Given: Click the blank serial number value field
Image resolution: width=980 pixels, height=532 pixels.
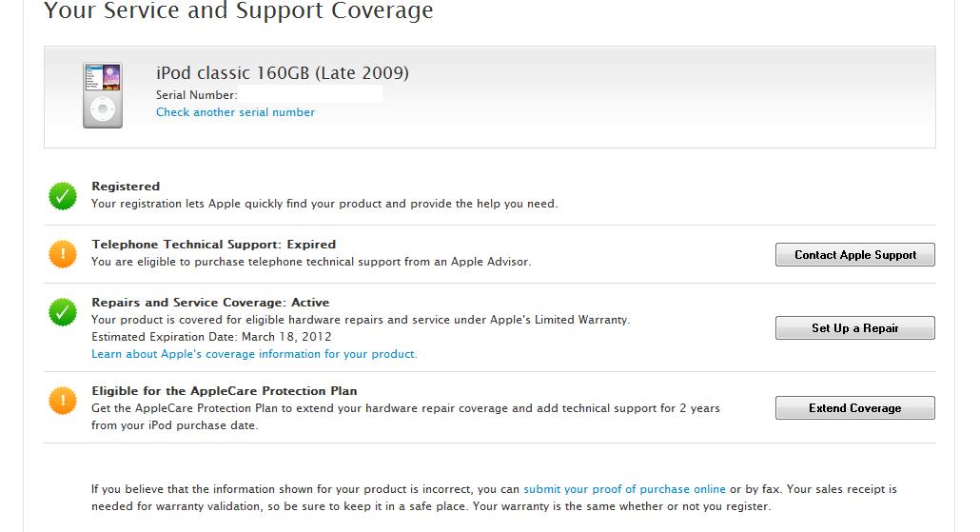Looking at the screenshot, I should [310, 94].
